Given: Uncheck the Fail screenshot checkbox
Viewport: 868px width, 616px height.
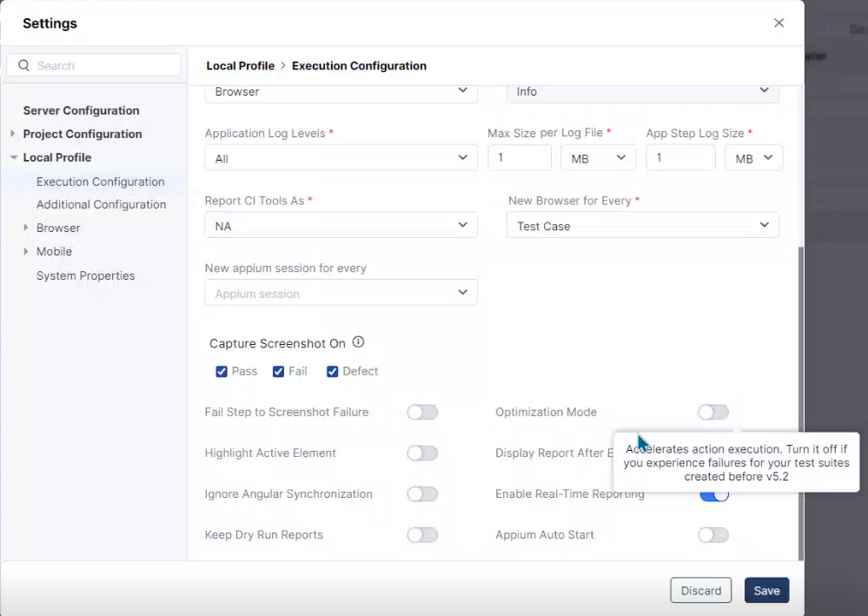Looking at the screenshot, I should [279, 372].
